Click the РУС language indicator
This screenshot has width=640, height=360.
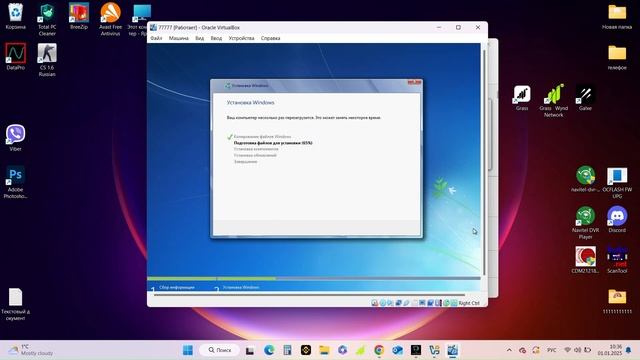coord(551,350)
